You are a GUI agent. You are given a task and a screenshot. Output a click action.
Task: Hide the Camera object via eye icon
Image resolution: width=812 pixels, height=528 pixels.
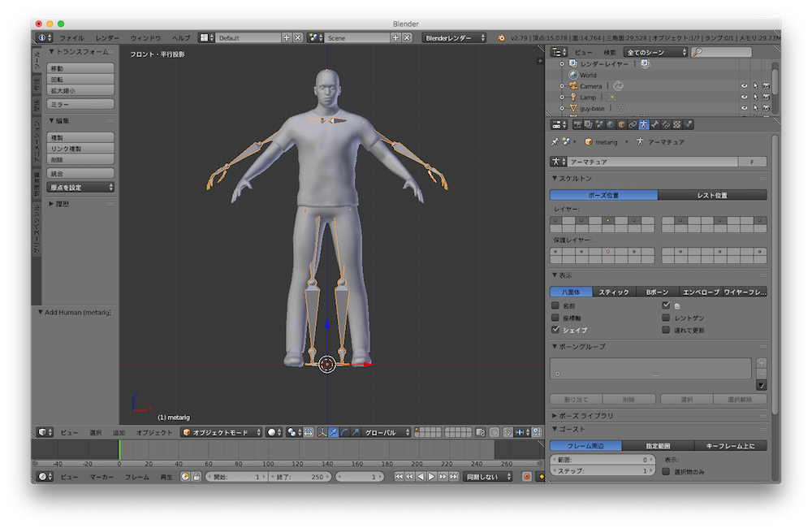[743, 86]
